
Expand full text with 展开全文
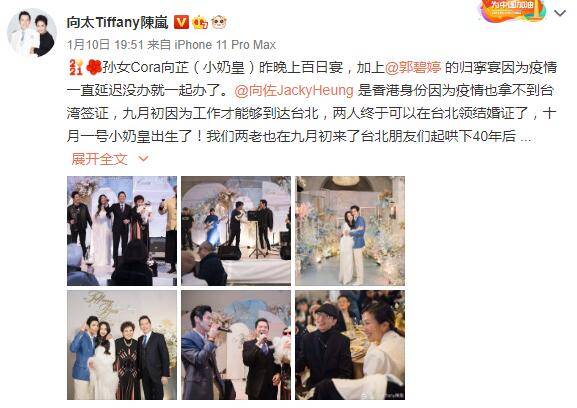[100, 159]
